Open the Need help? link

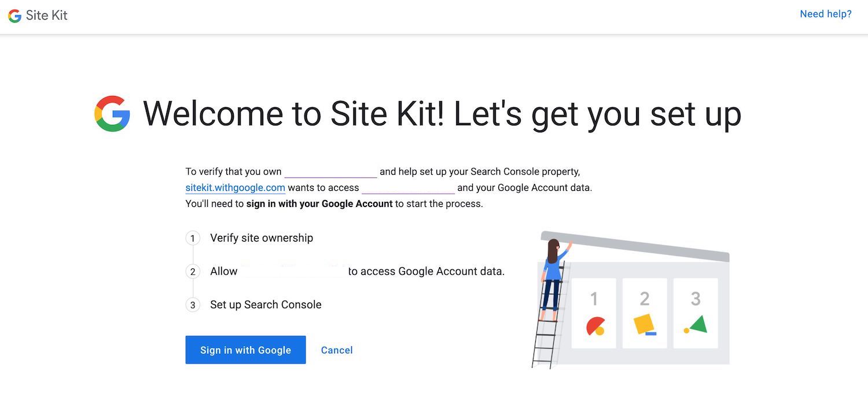(826, 14)
